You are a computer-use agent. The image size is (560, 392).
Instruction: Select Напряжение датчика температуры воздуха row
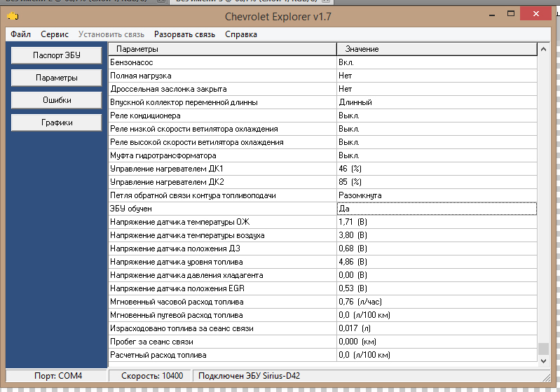(x=322, y=235)
